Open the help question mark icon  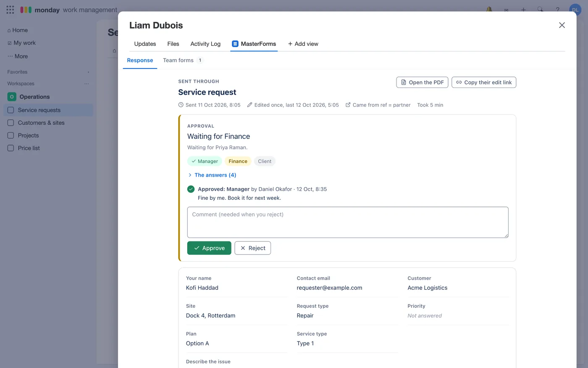point(558,10)
